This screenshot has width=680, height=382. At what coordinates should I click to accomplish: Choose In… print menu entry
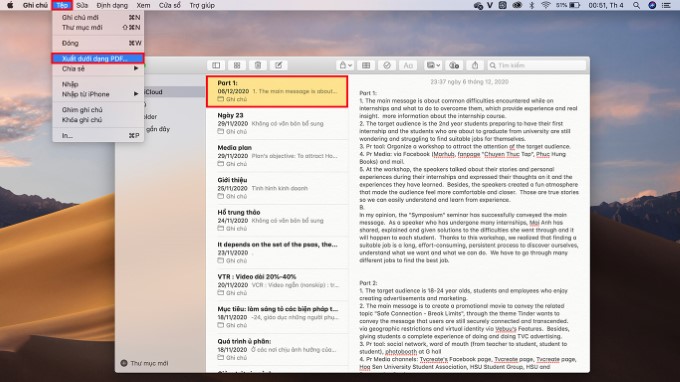pyautogui.click(x=98, y=135)
